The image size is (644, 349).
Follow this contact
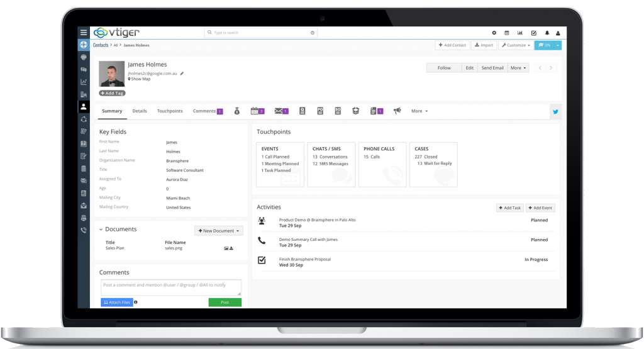[x=444, y=68]
